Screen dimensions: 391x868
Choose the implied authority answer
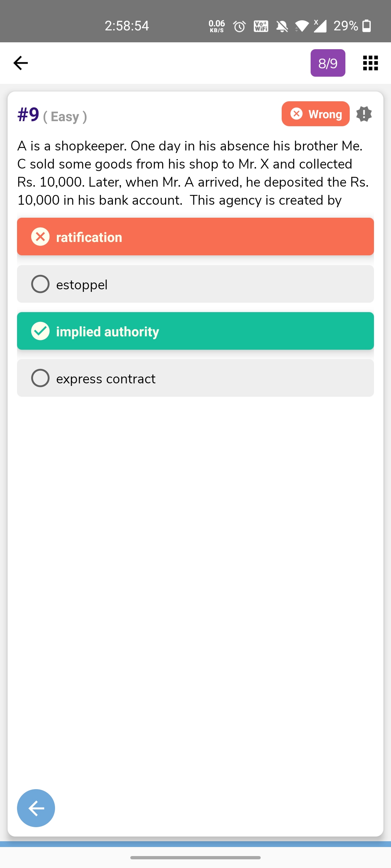tap(195, 331)
